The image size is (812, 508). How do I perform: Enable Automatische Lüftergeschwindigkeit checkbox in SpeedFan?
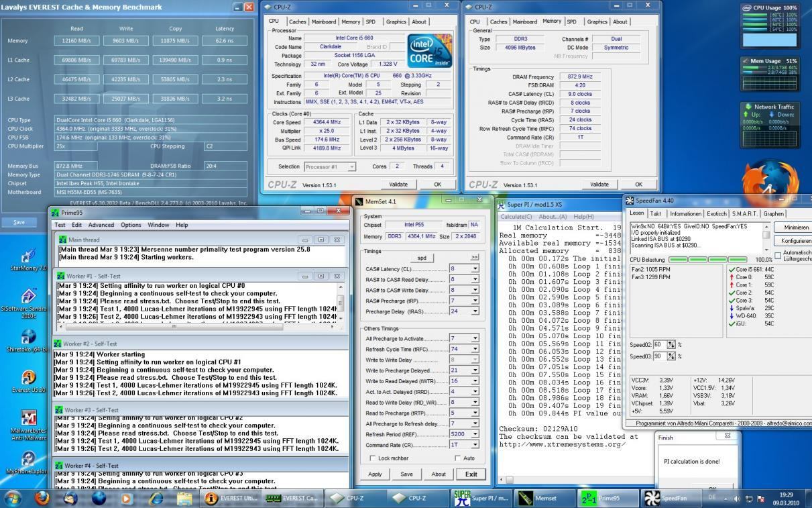(x=778, y=254)
